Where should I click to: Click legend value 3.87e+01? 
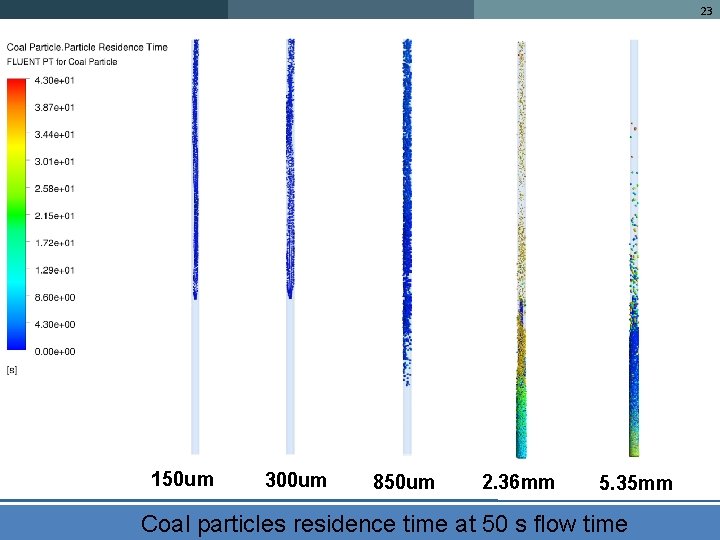click(x=54, y=107)
